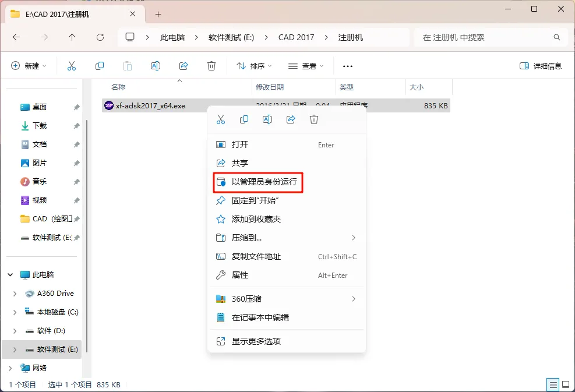The height and width of the screenshot is (392, 575).
Task: Refresh the current folder view
Action: pos(100,37)
